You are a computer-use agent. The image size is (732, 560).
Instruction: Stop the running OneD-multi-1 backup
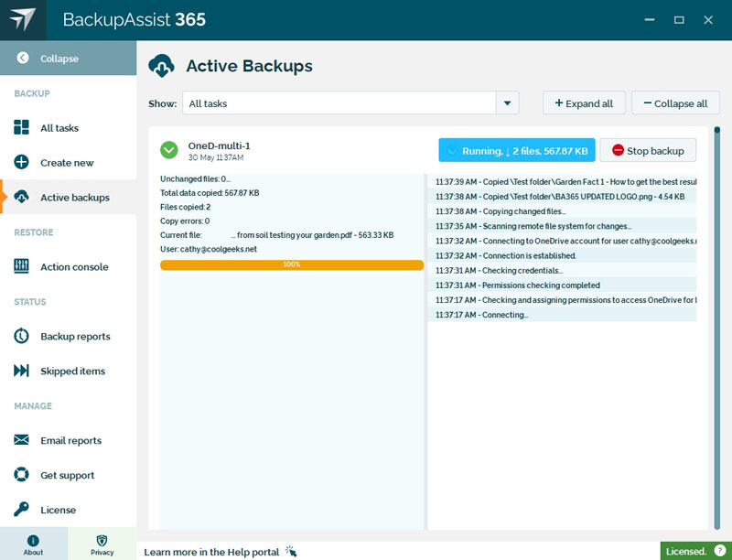tap(648, 150)
